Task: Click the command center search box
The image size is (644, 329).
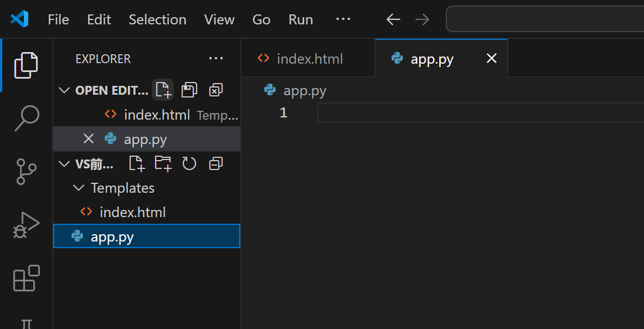Action: [545, 19]
